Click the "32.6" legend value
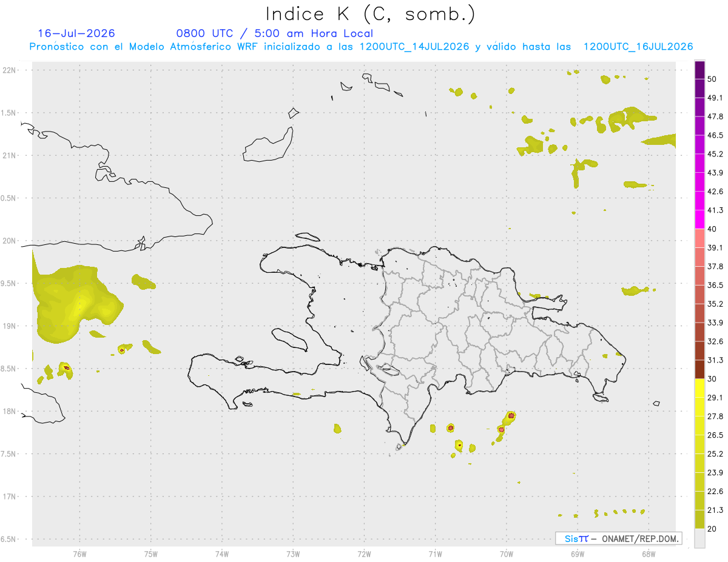The image size is (728, 562). pos(715,341)
